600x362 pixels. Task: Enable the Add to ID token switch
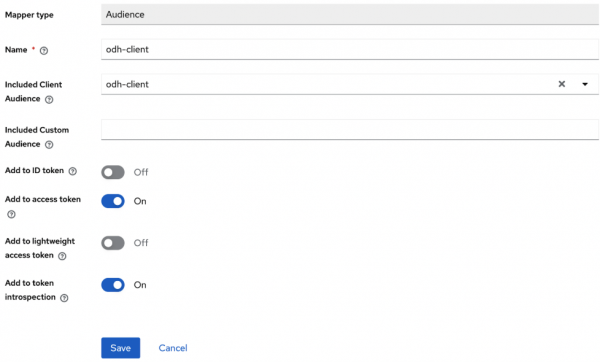click(113, 172)
